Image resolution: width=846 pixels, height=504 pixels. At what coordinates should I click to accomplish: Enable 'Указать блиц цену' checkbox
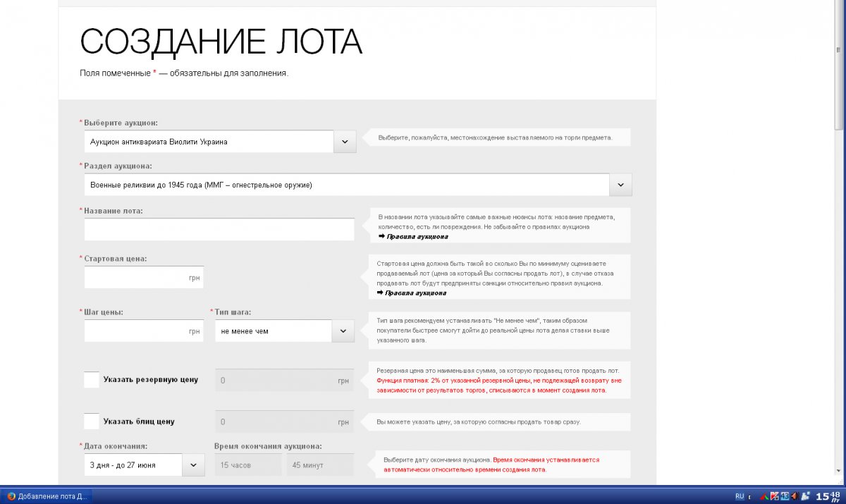(92, 422)
